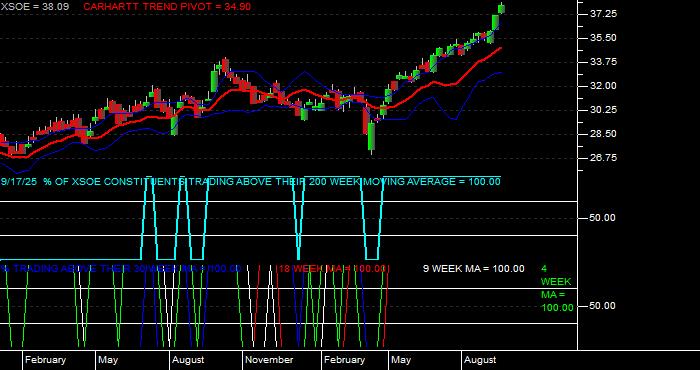700x370 pixels.
Task: Click the 28.50 price axis value
Action: (603, 134)
